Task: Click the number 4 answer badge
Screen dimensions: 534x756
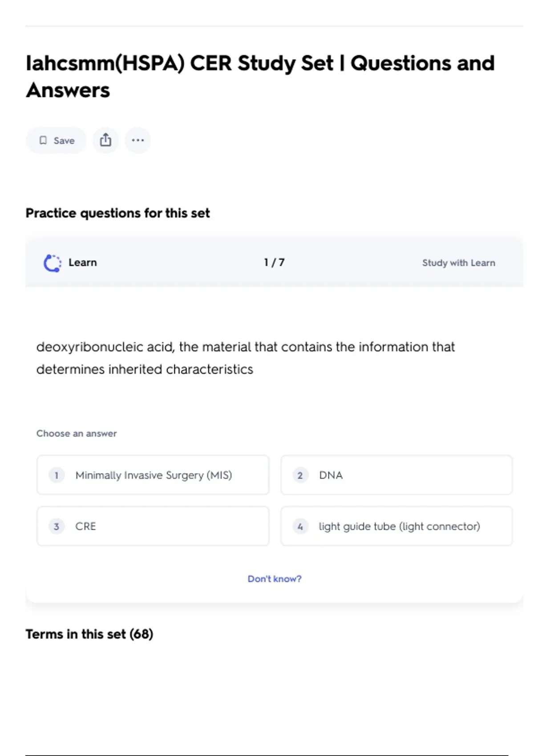Action: [x=300, y=527]
